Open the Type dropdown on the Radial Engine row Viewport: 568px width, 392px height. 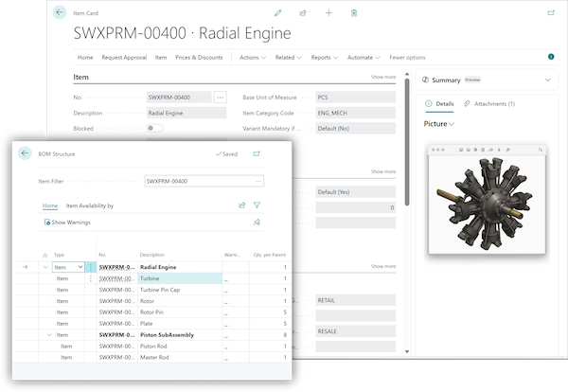80,267
